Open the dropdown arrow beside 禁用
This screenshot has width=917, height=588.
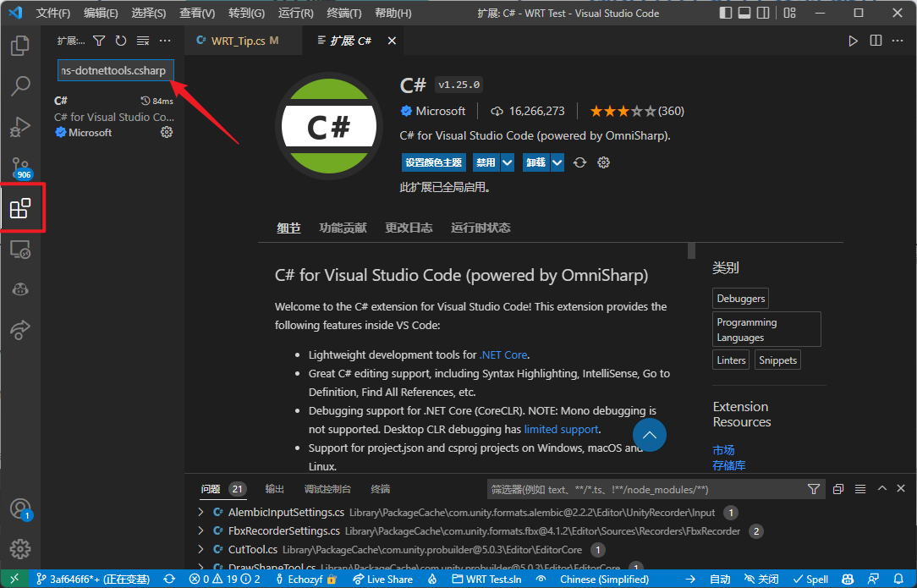point(508,162)
